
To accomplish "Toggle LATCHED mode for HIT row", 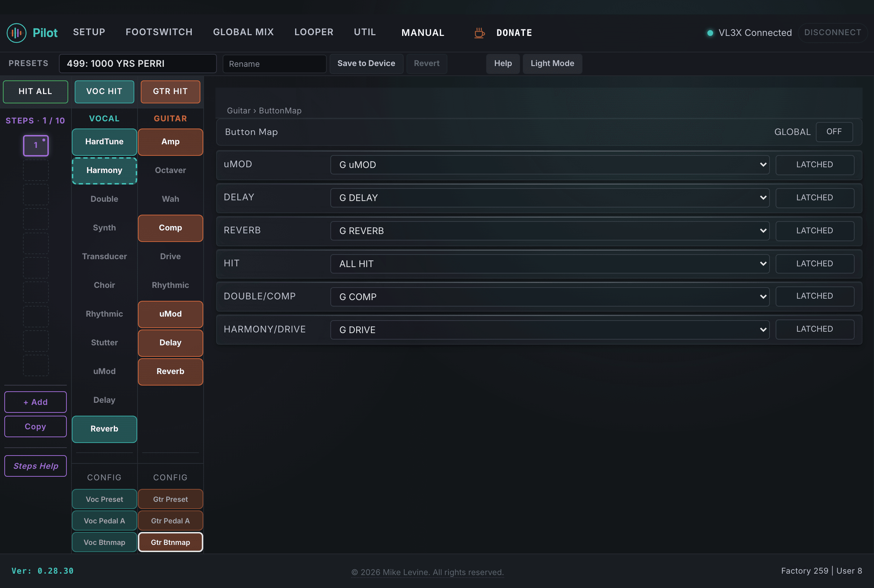I will pyautogui.click(x=815, y=264).
